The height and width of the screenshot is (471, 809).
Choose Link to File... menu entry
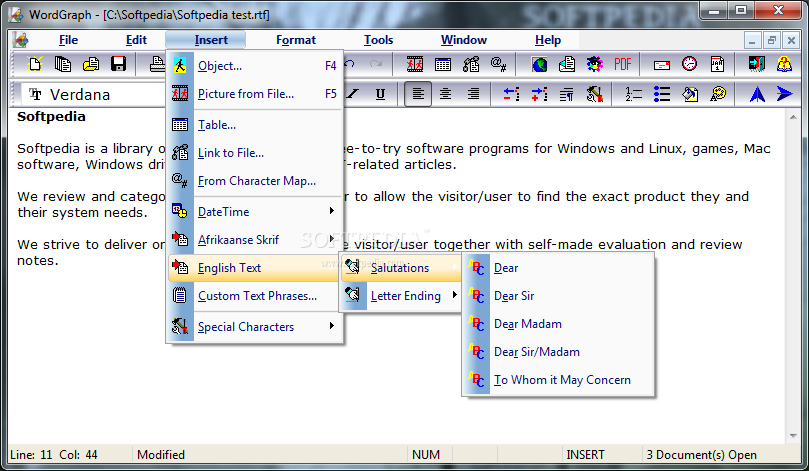coord(255,153)
